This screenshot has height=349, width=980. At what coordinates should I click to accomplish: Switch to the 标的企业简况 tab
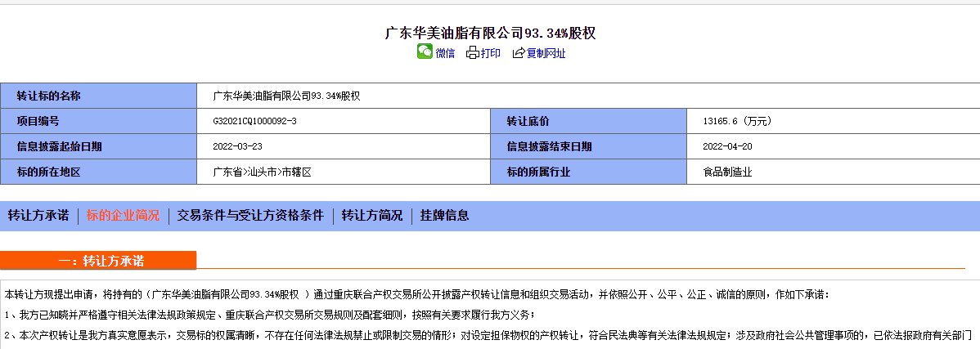[x=124, y=216]
